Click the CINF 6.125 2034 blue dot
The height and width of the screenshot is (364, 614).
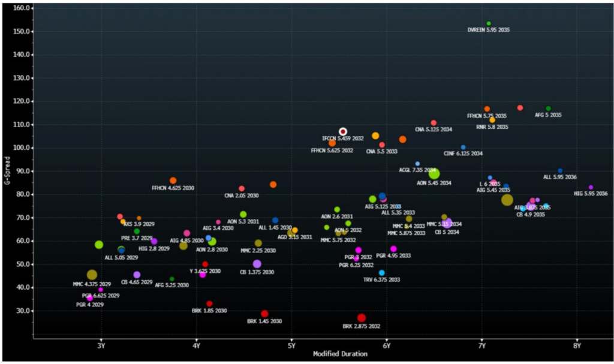(463, 147)
